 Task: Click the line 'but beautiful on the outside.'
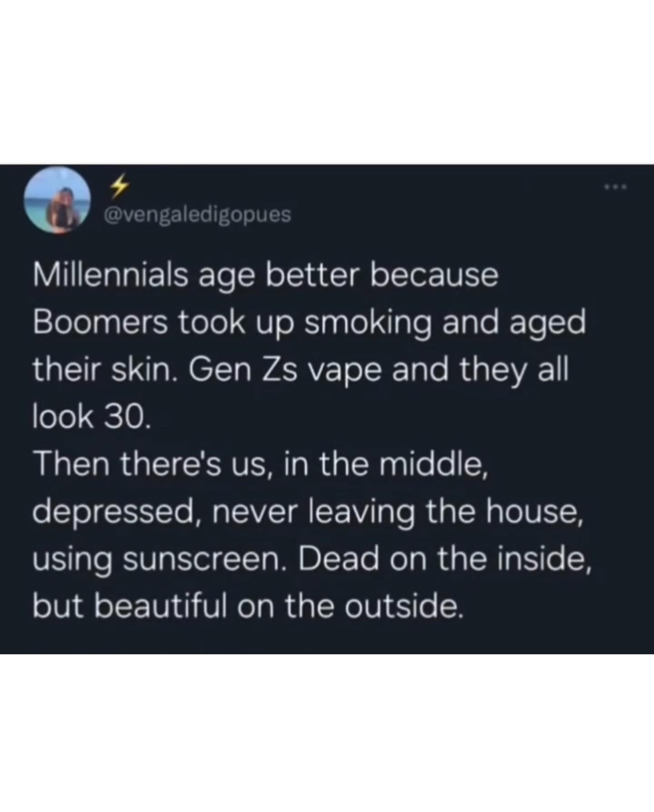(248, 608)
